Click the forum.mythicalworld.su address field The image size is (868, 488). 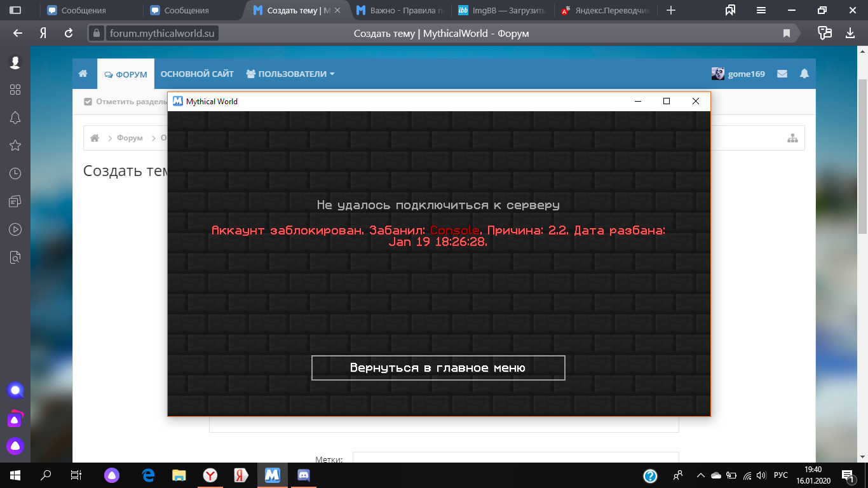pos(161,33)
